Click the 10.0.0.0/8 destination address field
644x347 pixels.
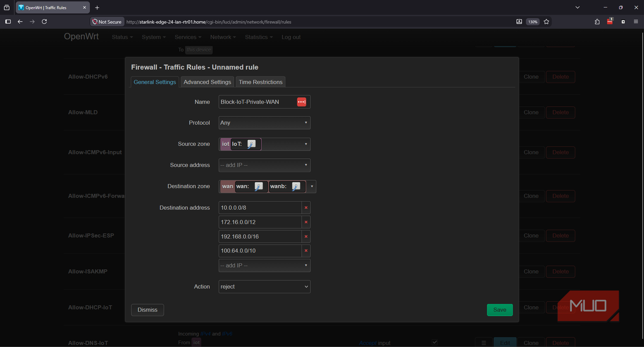260,208
